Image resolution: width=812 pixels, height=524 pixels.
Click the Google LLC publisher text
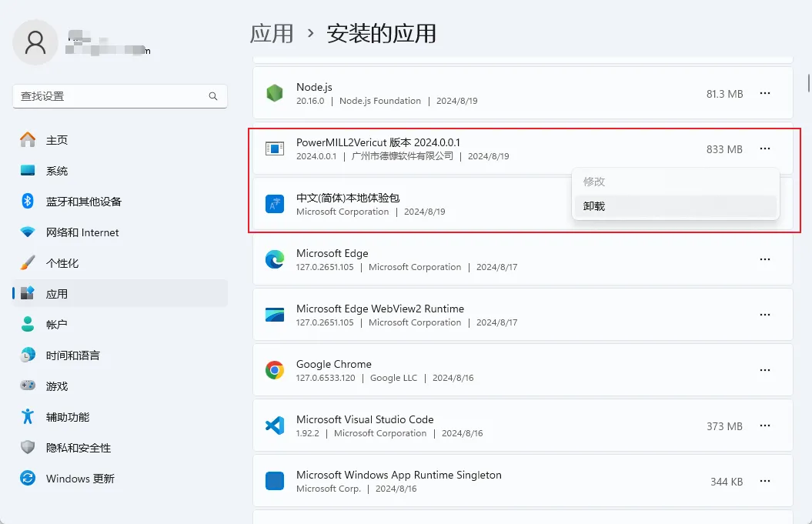(393, 378)
